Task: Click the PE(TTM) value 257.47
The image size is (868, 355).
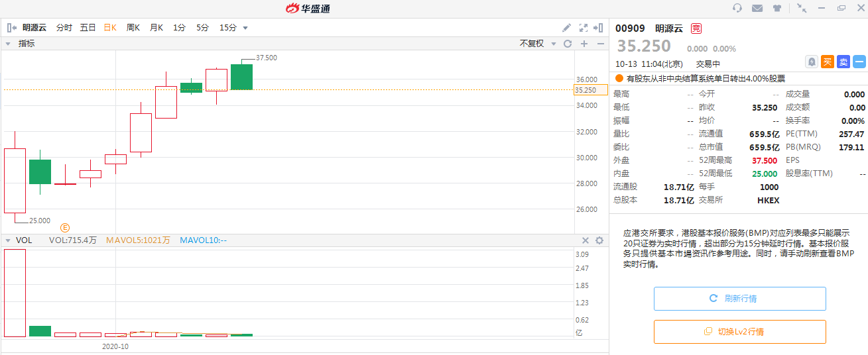Action: pos(851,134)
